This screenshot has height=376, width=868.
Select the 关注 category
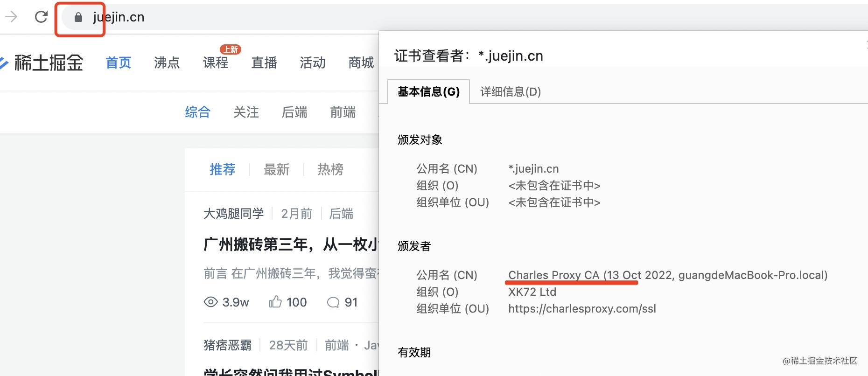coord(246,112)
